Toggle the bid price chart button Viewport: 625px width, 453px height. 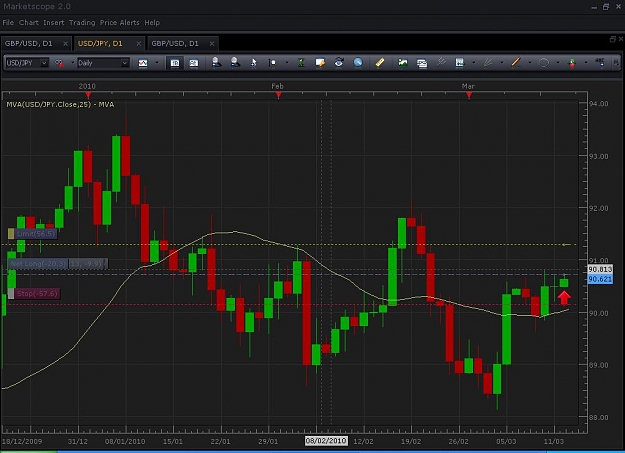[175, 63]
